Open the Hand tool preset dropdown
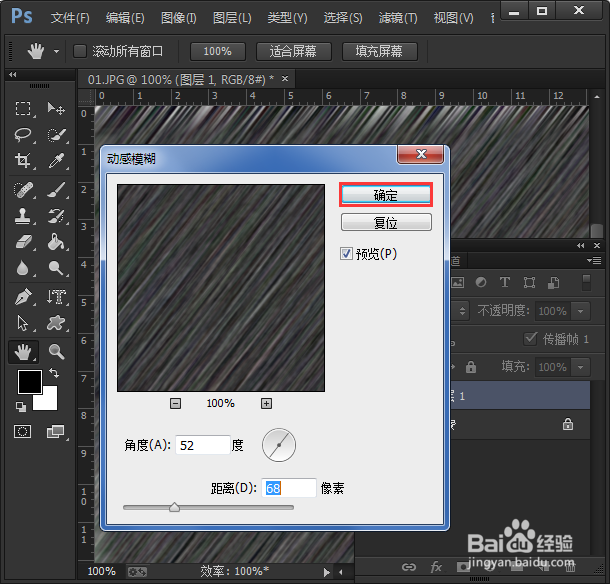Image resolution: width=610 pixels, height=584 pixels. pos(56,51)
